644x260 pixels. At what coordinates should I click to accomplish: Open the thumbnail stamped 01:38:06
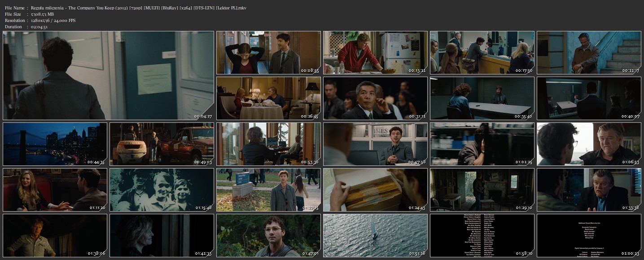[55, 235]
